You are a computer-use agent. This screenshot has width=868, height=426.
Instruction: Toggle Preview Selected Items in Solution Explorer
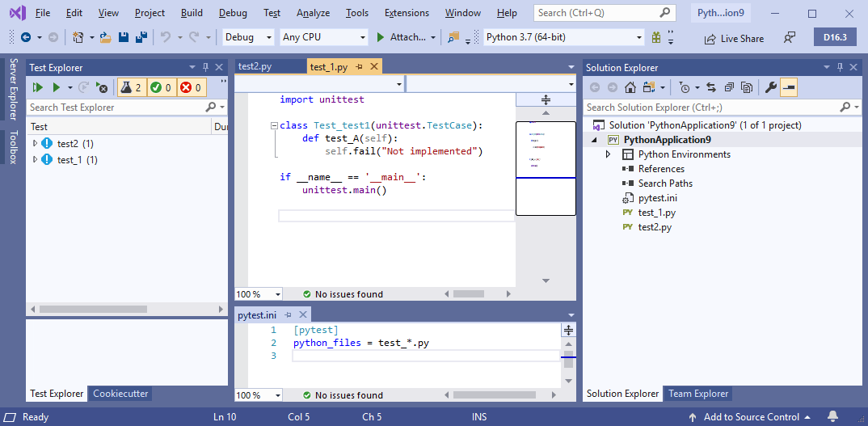(790, 87)
